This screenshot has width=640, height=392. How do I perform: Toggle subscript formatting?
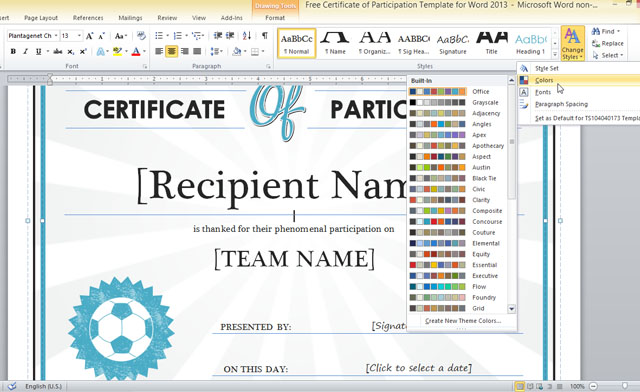71,51
